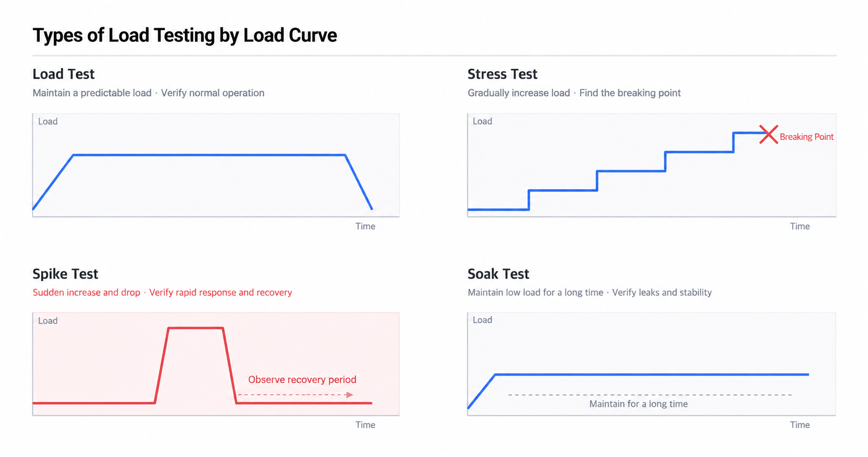This screenshot has width=868, height=457.
Task: Click the Maintain for a long time label
Action: 638,404
